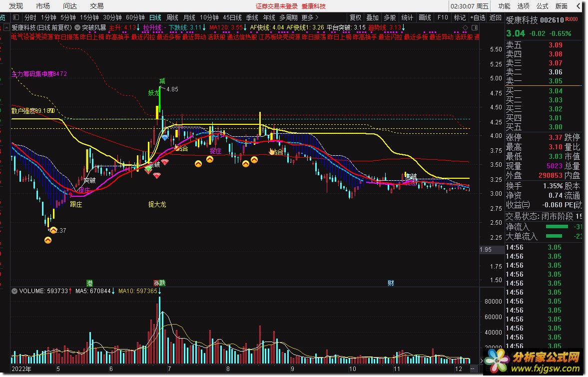The image size is (588, 377).
Task: Click the 叠加 overlay button
Action: pos(372,17)
